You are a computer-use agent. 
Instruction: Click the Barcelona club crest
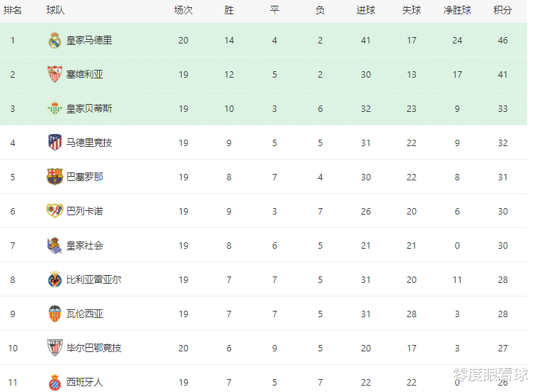pyautogui.click(x=55, y=177)
